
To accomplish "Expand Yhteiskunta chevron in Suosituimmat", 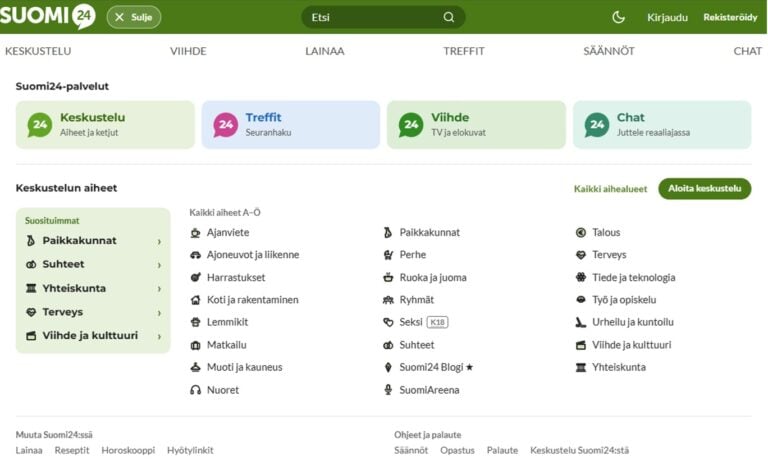I will (159, 289).
